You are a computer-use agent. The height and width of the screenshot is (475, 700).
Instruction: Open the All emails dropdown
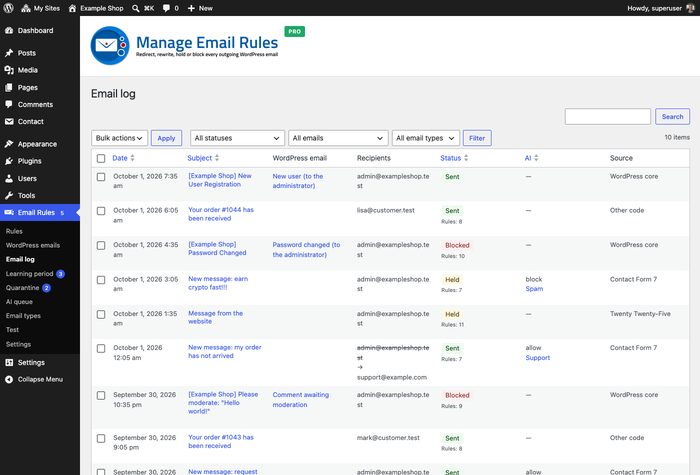pos(338,138)
